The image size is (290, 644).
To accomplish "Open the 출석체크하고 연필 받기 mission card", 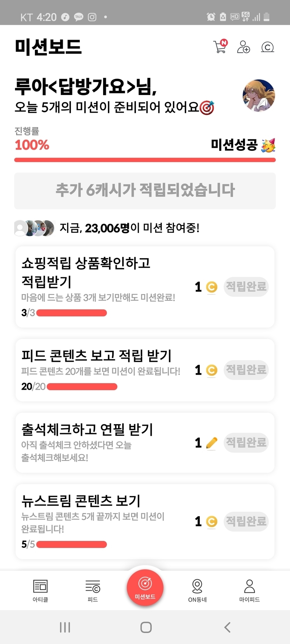I will [105, 442].
